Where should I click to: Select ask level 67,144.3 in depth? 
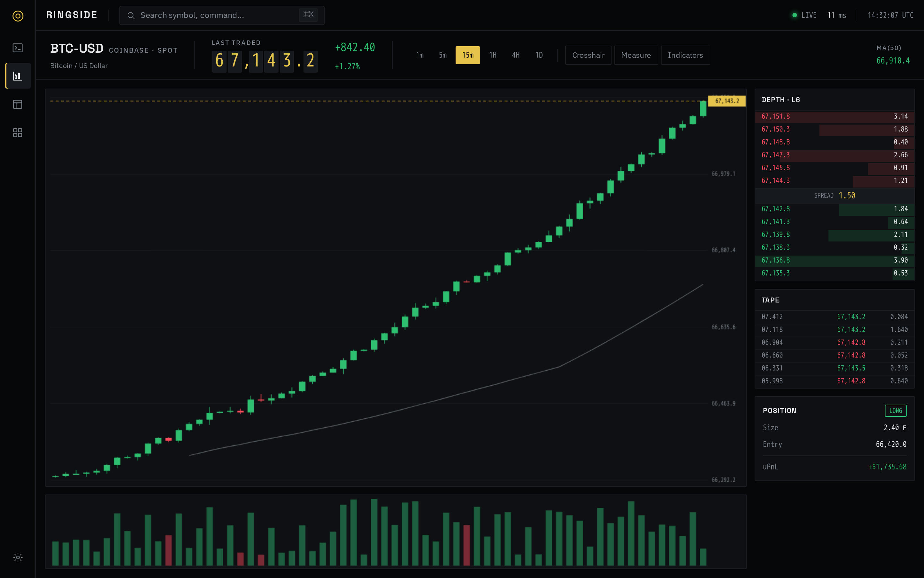pos(835,180)
